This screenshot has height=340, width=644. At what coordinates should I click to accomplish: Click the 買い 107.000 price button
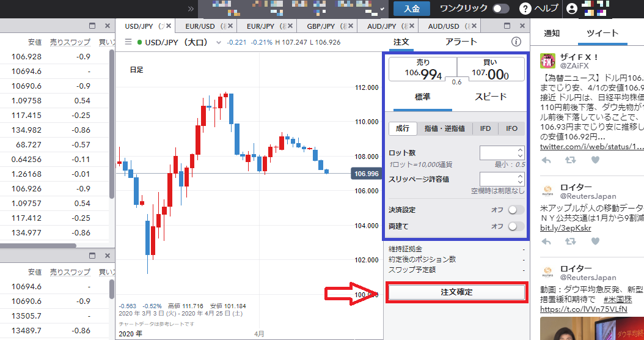[x=491, y=69]
